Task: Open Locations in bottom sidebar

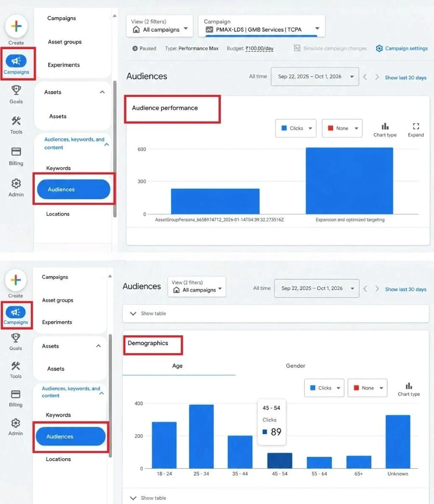Action: 58,459
